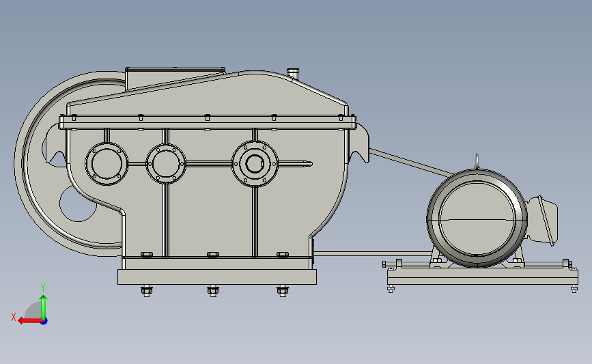Screen dimensions: 592x364
Task: Select the motor's fan cowl on its right
Action: click(543, 221)
